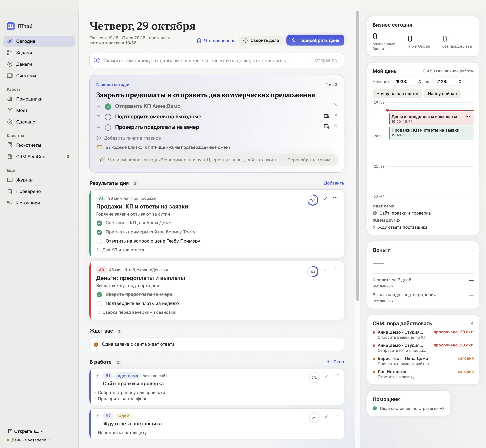The height and width of the screenshot is (448, 486).
Task: Schedule Подтвердить смены на выходные via calendar icon
Action: [x=326, y=116]
